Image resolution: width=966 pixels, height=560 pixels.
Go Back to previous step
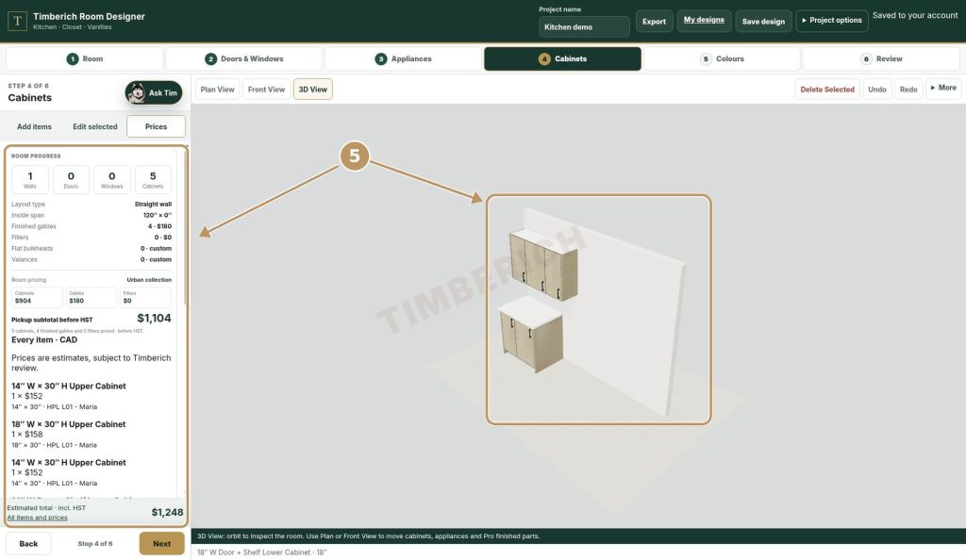click(28, 543)
